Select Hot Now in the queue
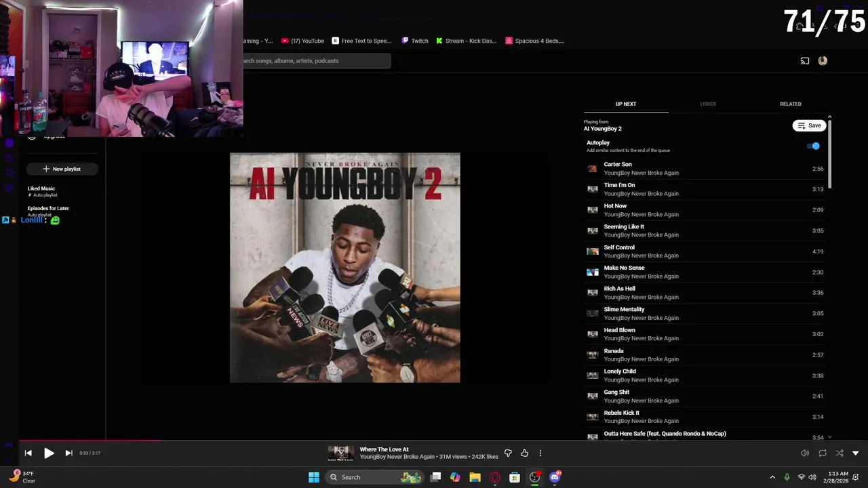868x488 pixels. point(705,210)
